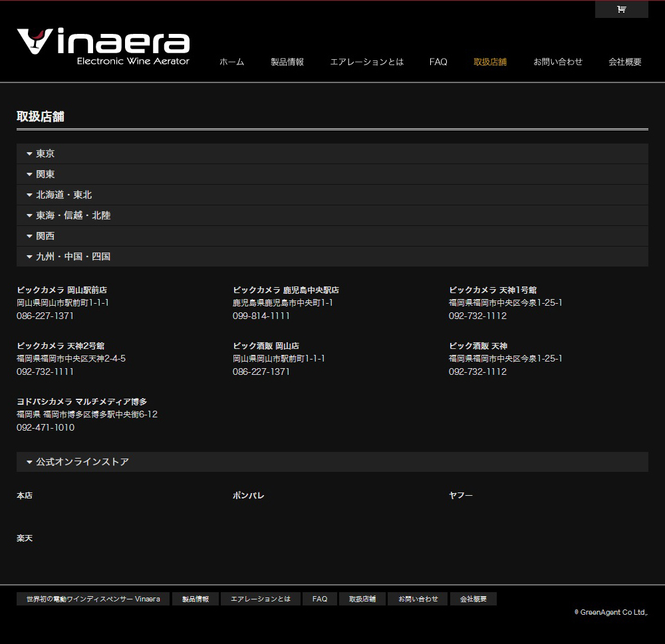
Task: Select 取扱店舗 in the top navigation
Action: (490, 62)
